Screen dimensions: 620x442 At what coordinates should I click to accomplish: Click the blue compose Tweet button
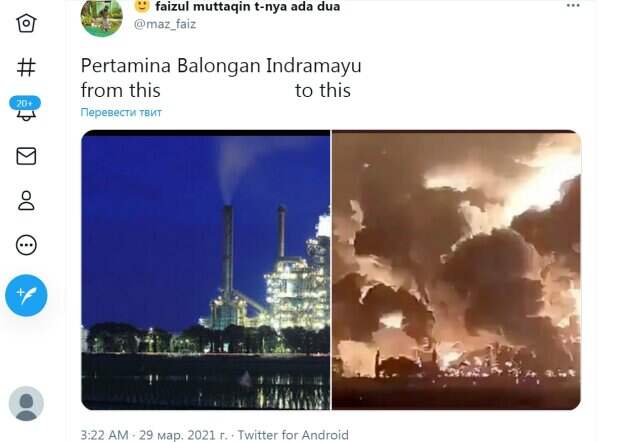[x=26, y=295]
